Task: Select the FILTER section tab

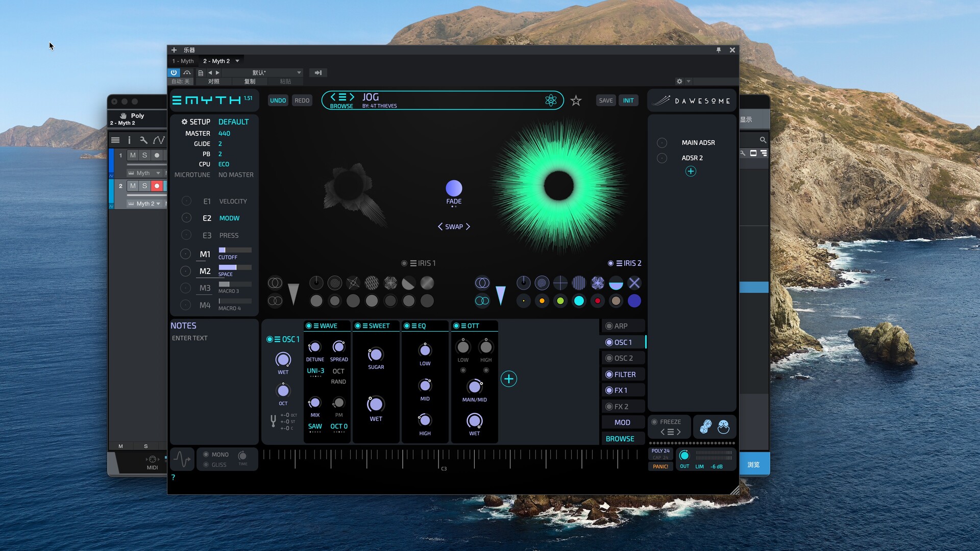Action: point(624,374)
